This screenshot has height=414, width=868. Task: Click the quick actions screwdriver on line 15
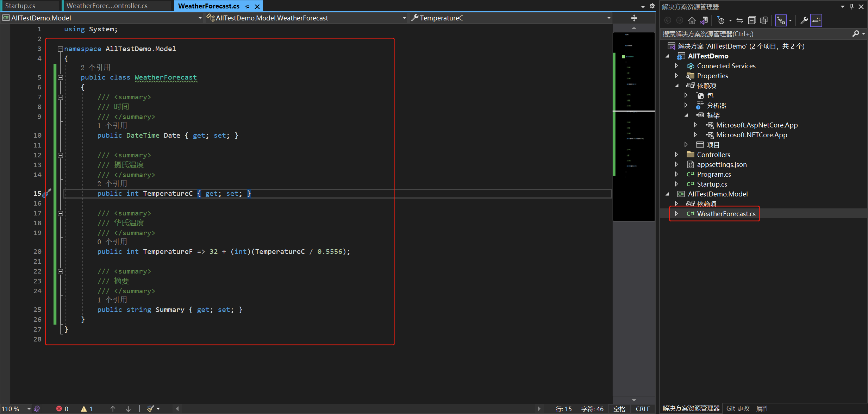(47, 193)
